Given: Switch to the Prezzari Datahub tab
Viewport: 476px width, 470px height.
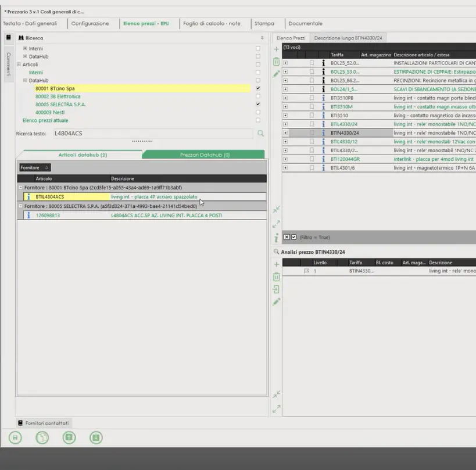Looking at the screenshot, I should pyautogui.click(x=203, y=155).
